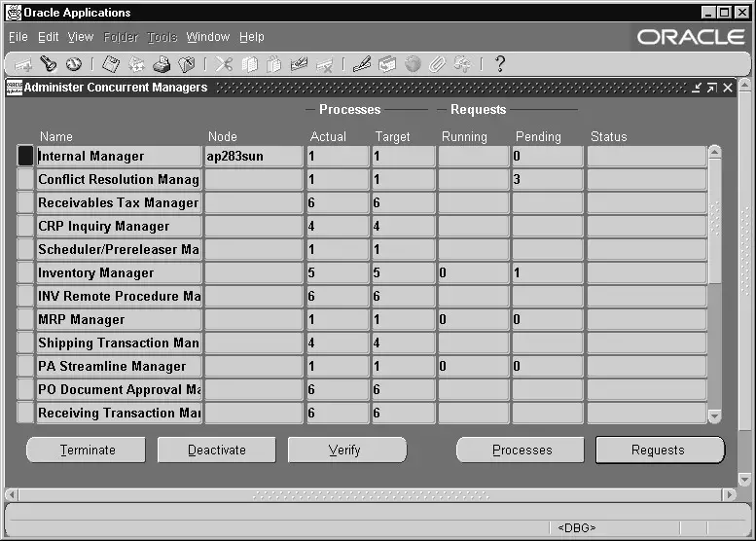Viewport: 756px width, 541px height.
Task: Click the Translations globe icon
Action: (413, 64)
